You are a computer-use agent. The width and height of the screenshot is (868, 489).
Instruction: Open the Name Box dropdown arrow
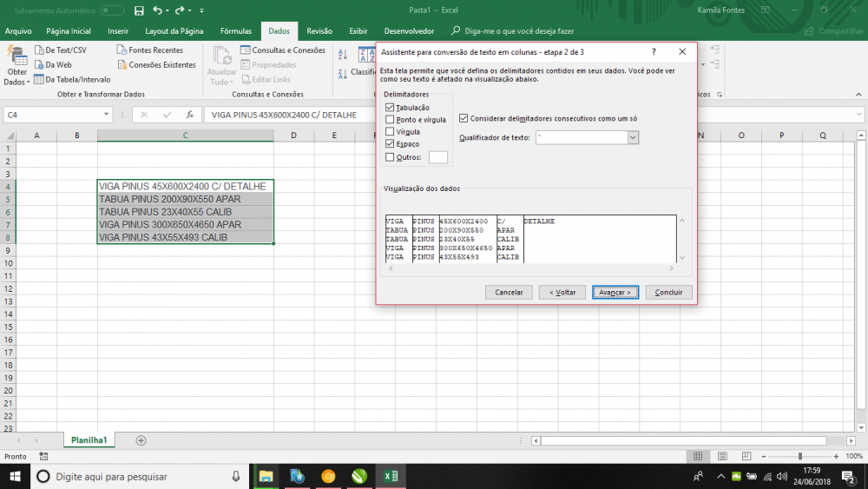coord(107,115)
